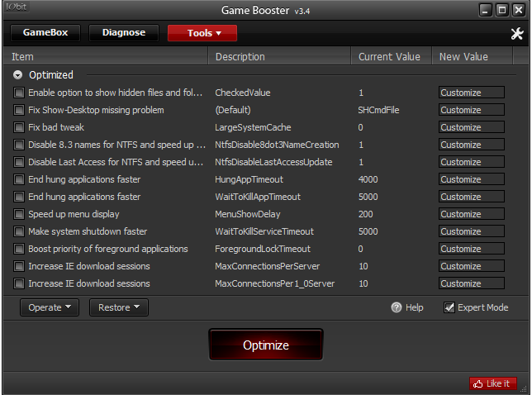532x395 pixels.
Task: Collapse the Optimized group
Action: coord(17,75)
